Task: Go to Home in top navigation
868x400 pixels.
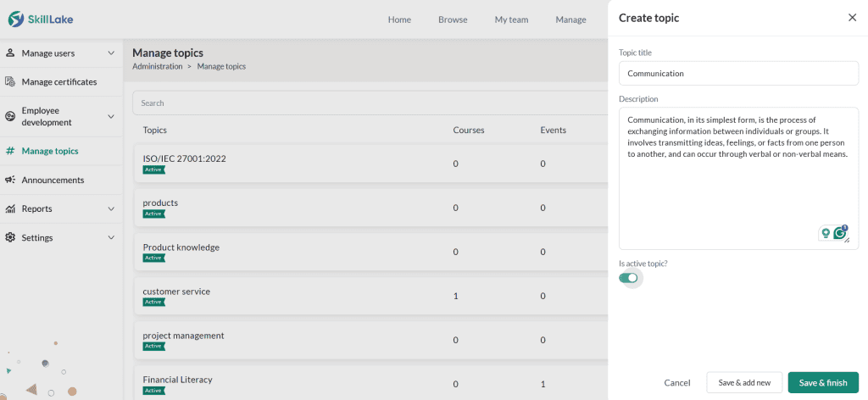Action: 399,19
